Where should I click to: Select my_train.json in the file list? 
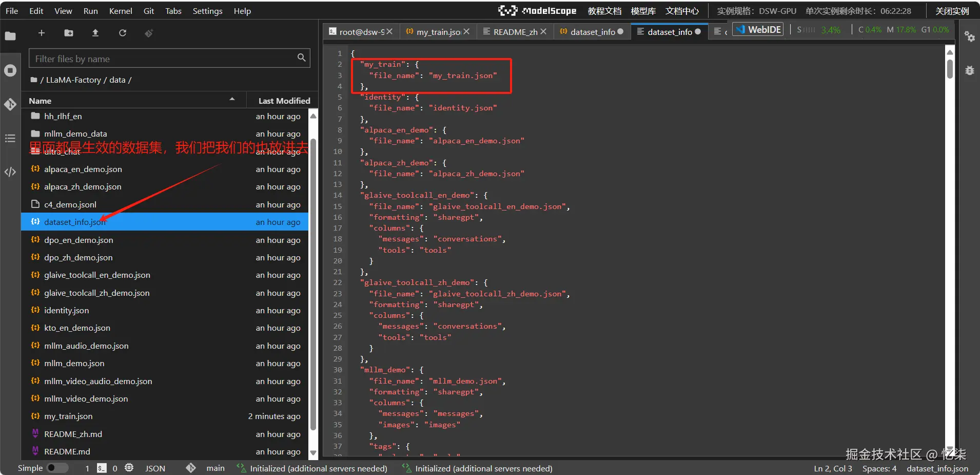click(x=164, y=416)
